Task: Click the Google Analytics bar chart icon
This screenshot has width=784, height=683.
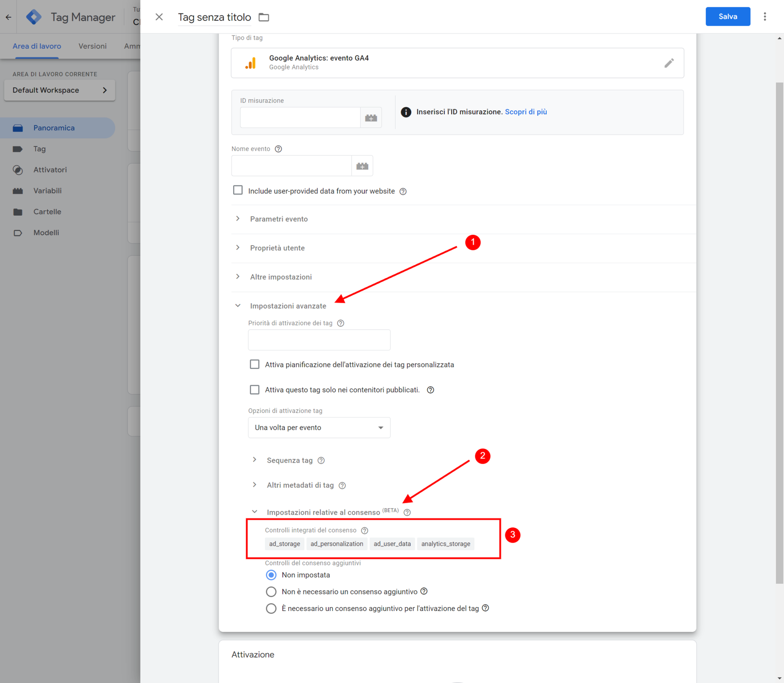Action: click(250, 63)
